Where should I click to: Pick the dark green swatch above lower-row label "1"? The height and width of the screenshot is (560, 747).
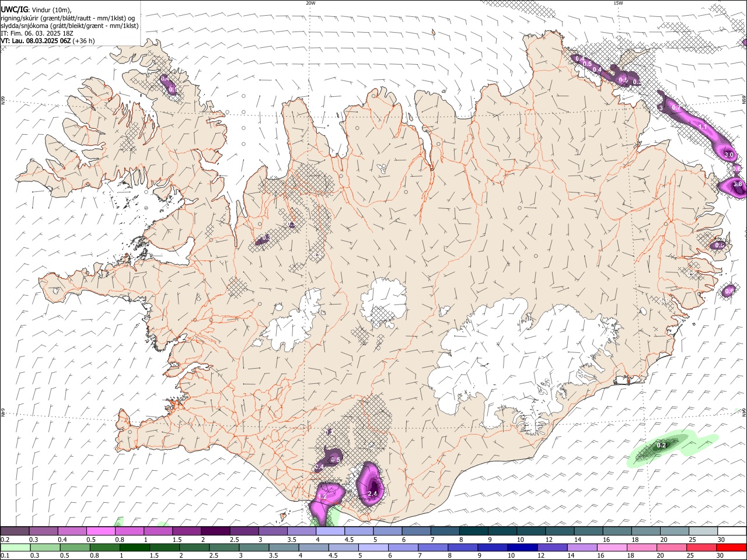point(135,547)
